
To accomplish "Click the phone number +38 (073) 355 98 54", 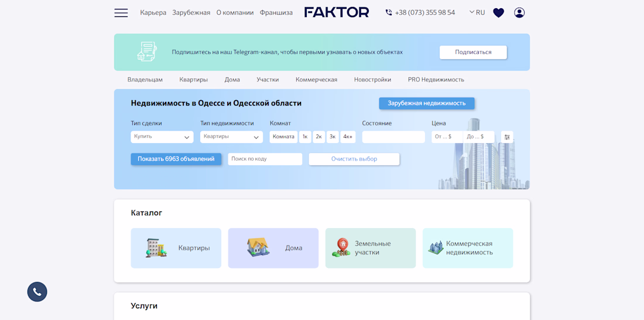I will [425, 13].
